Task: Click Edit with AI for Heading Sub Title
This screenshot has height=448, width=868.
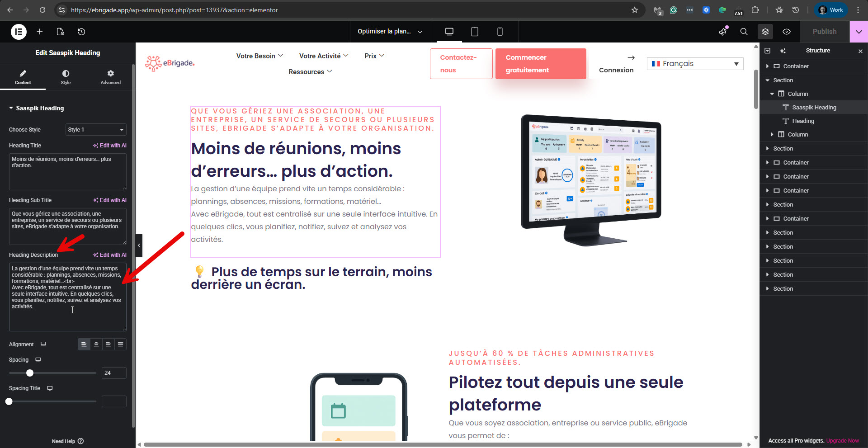Action: coord(110,200)
